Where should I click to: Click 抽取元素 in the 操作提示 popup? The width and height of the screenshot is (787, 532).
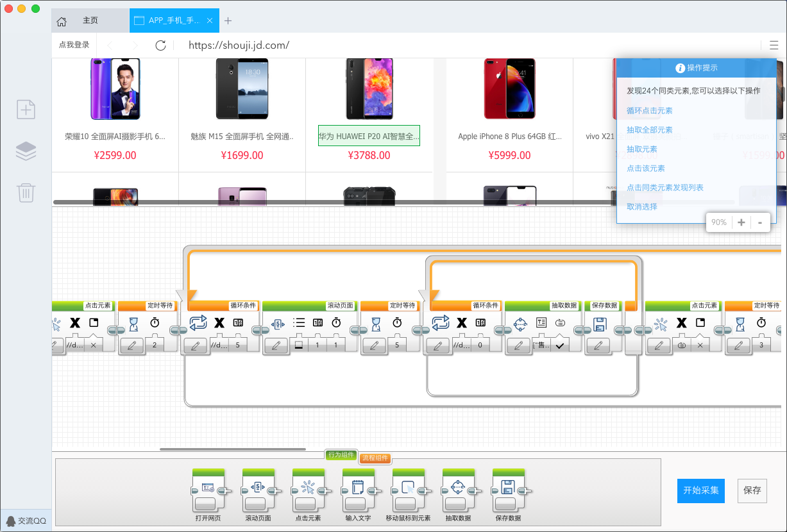tap(642, 149)
